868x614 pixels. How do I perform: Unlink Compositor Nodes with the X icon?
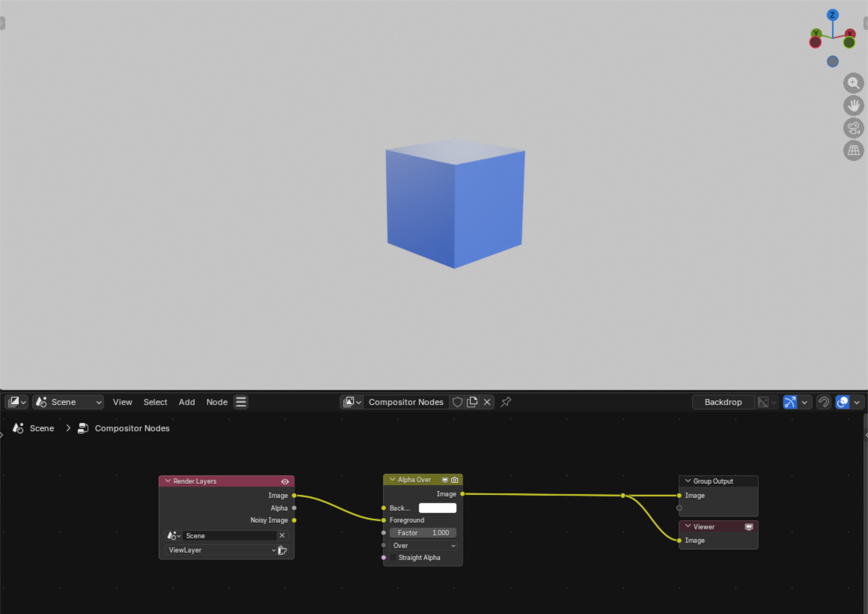pos(487,402)
